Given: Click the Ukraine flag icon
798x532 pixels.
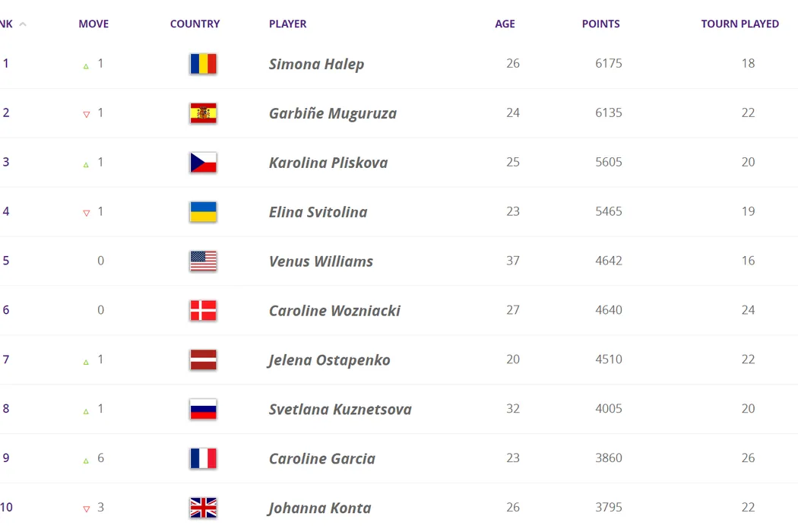Looking at the screenshot, I should [203, 212].
